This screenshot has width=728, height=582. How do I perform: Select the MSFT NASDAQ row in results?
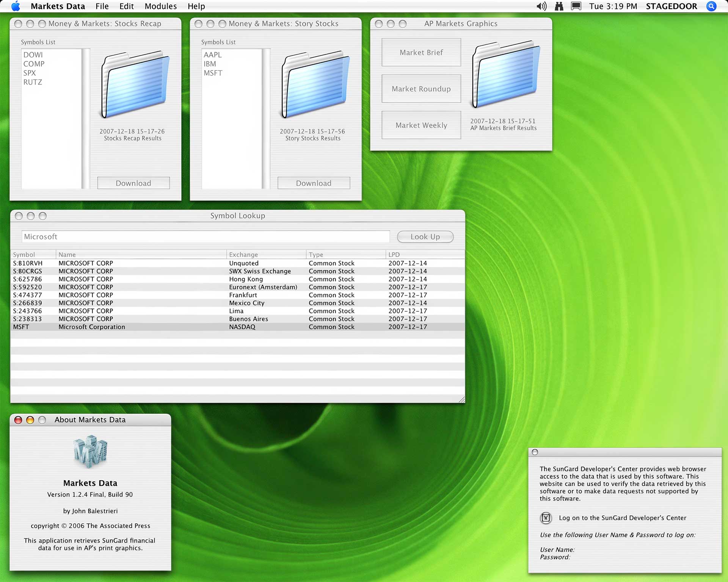[238, 327]
